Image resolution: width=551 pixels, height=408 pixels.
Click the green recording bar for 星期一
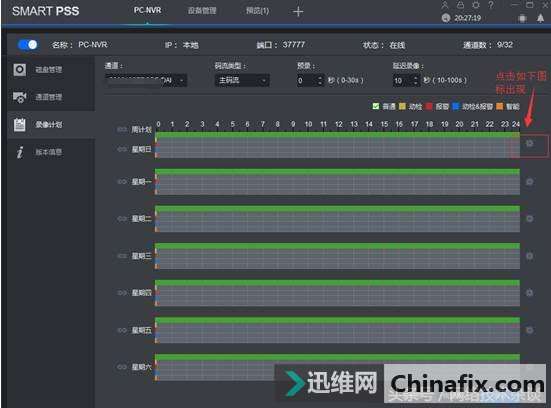pos(337,172)
